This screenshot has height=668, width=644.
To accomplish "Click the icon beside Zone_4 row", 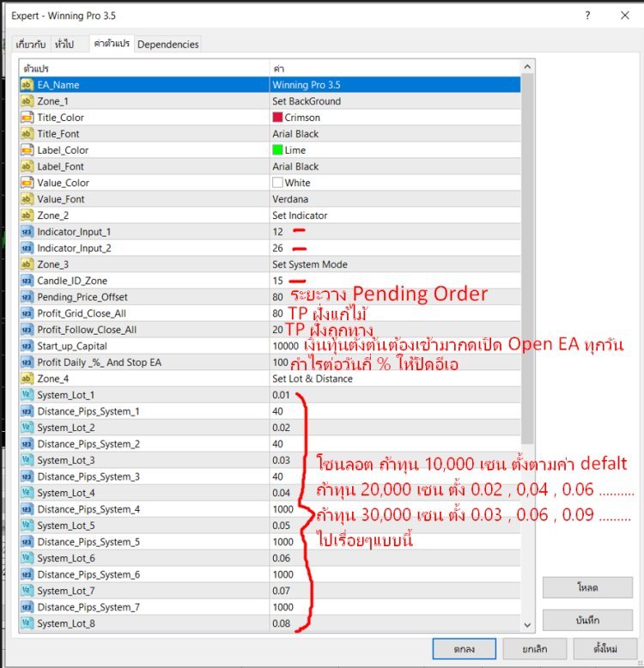I will click(x=27, y=379).
